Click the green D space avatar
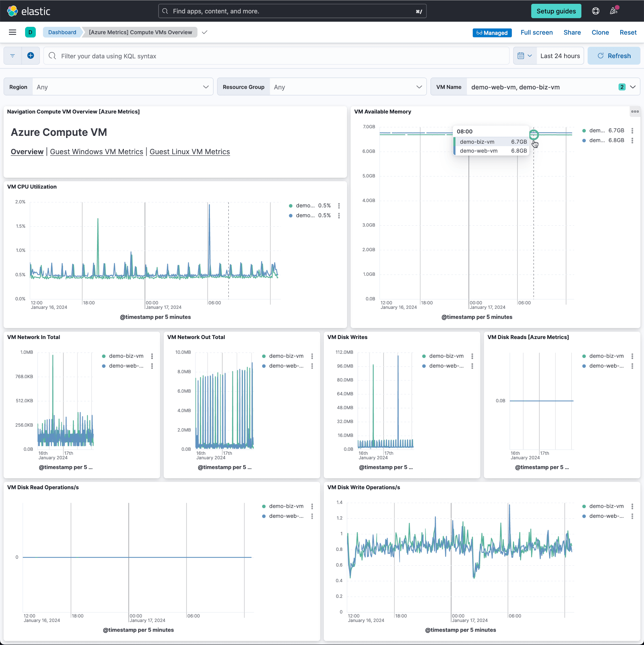644x645 pixels. coord(30,32)
